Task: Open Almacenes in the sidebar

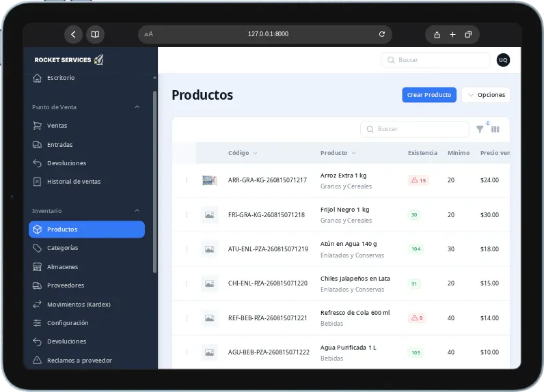Action: click(x=87, y=267)
